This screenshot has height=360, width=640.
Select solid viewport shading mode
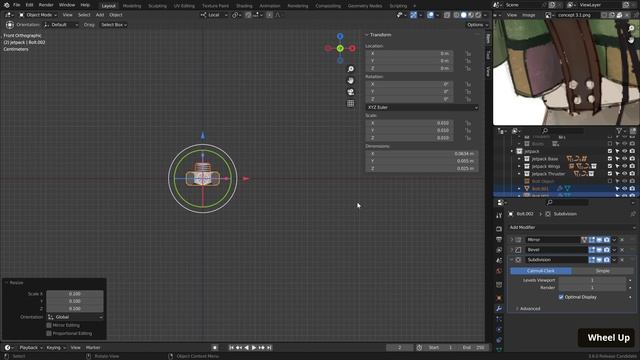click(x=463, y=15)
